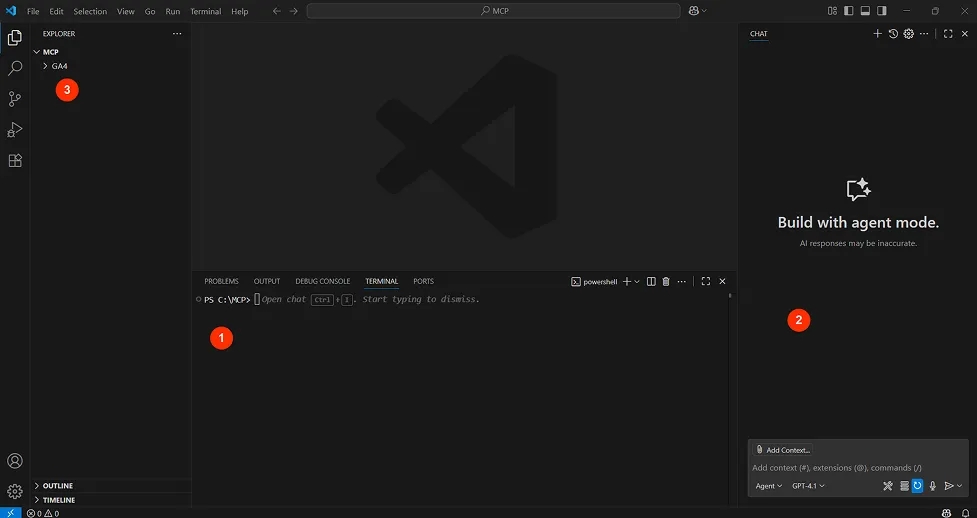Open the Terminal menu
The width and height of the screenshot is (977, 518).
point(206,11)
